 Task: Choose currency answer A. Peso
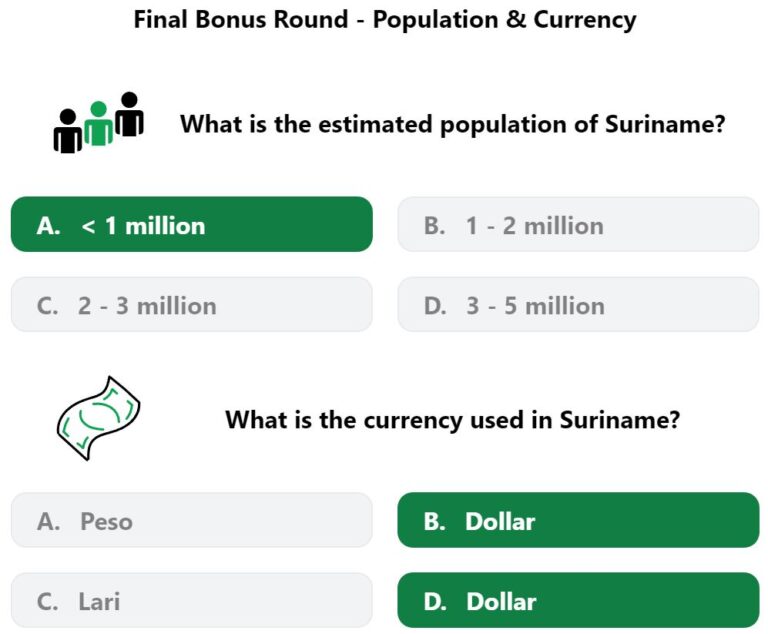pos(192,520)
